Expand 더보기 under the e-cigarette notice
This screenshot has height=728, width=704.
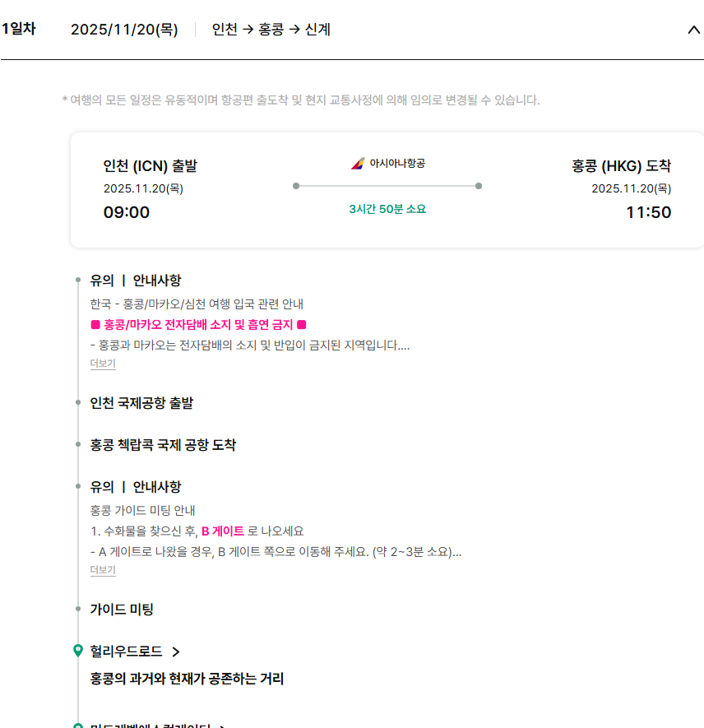(103, 364)
